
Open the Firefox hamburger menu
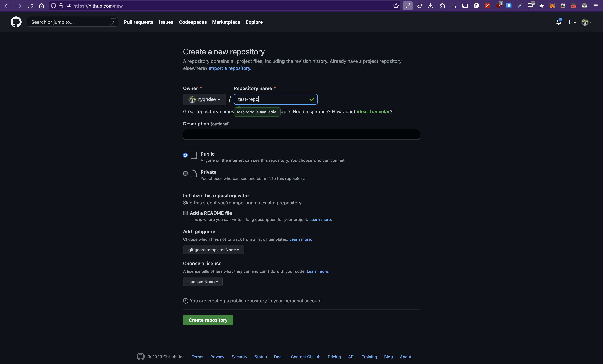(595, 6)
